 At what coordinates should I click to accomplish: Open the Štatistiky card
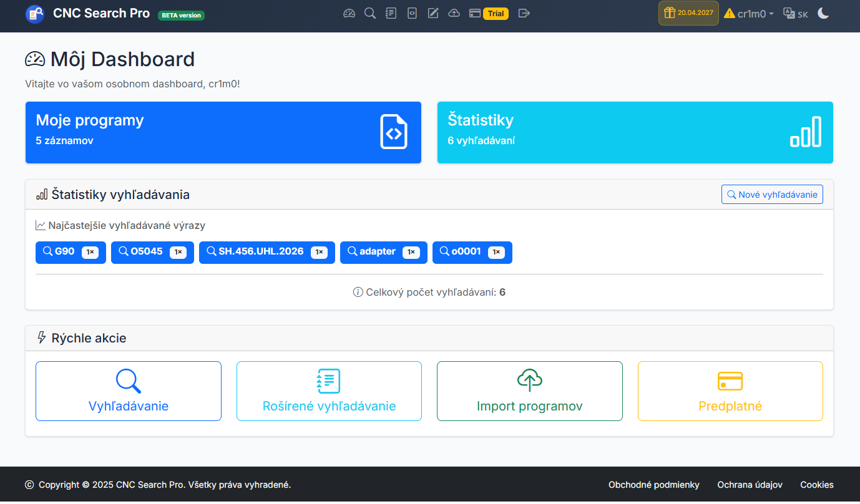(635, 132)
